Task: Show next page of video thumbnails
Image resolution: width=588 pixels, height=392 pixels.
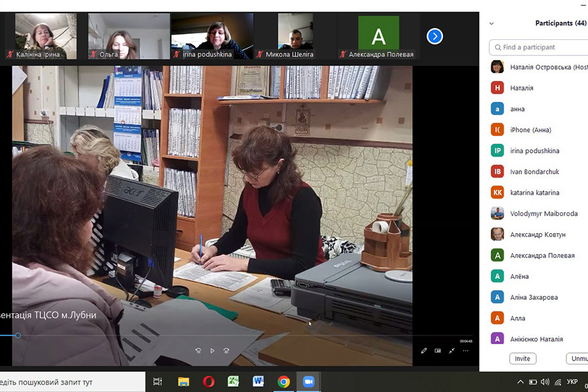Action: (434, 37)
